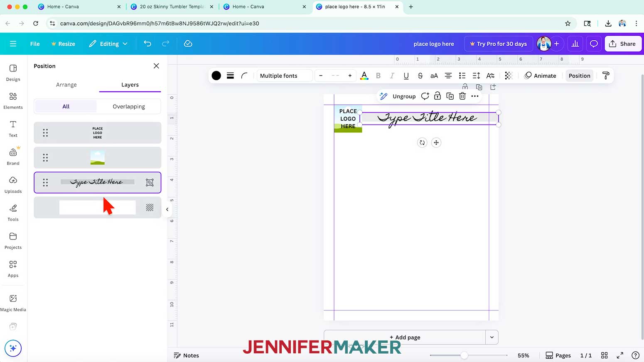Open more options ellipsis on floating toolbar
This screenshot has height=362, width=644.
(475, 96)
